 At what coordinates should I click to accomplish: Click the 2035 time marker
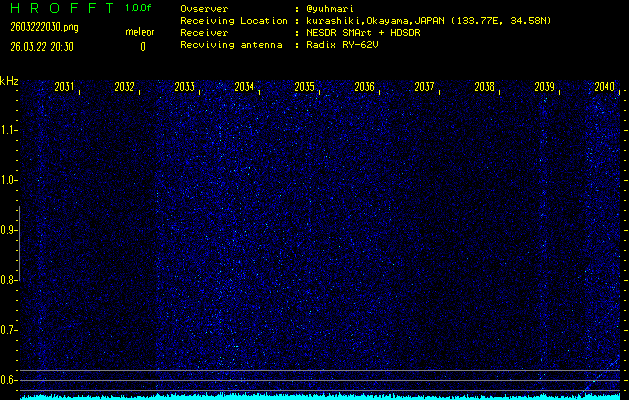click(304, 87)
